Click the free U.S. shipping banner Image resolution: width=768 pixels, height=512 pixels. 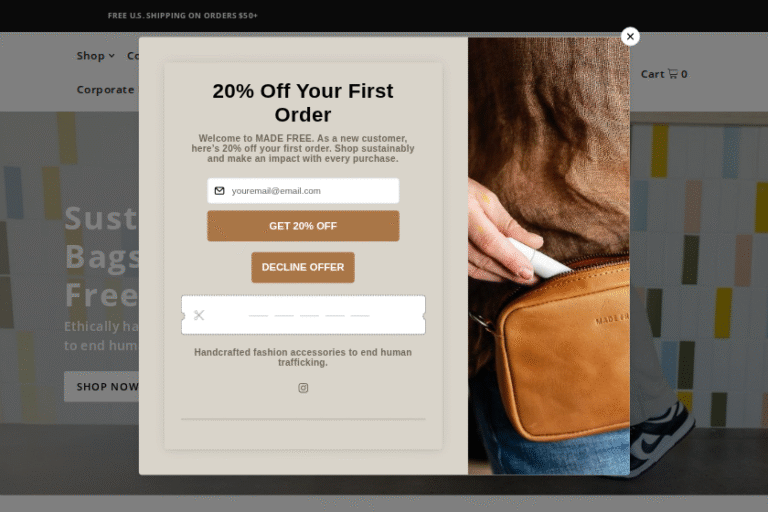click(183, 16)
